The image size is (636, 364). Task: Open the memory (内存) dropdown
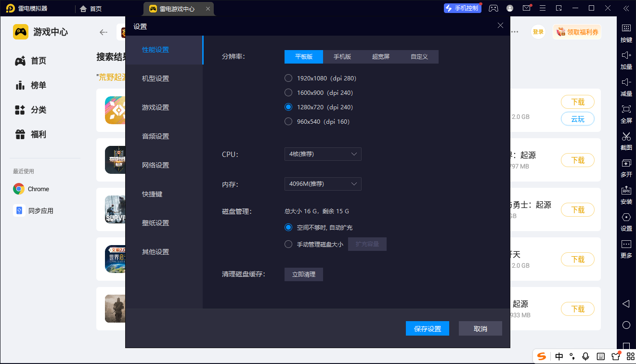(x=323, y=184)
